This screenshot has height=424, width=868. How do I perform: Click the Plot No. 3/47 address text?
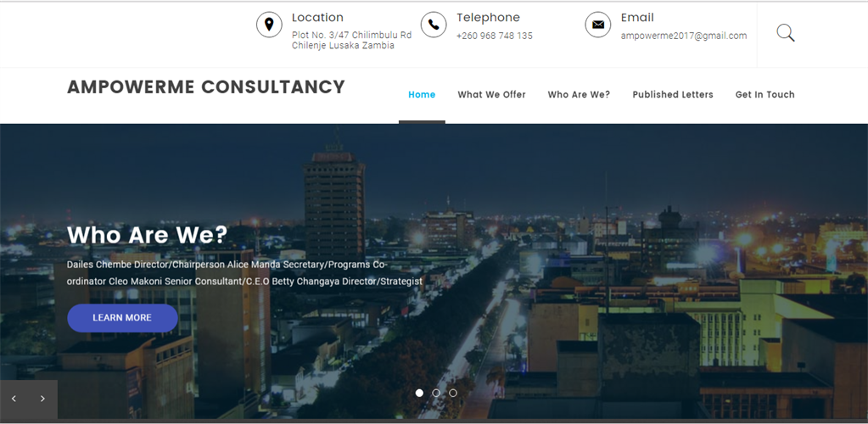tap(351, 41)
